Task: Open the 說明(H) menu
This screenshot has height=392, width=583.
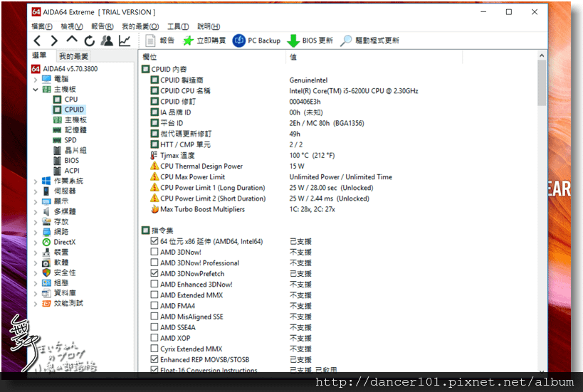Action: [209, 26]
